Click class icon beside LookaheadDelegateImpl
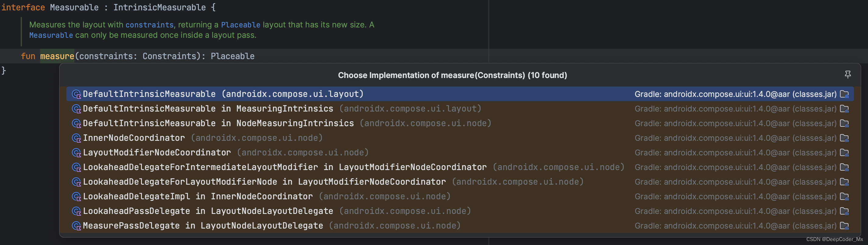This screenshot has width=868, height=245. (76, 197)
